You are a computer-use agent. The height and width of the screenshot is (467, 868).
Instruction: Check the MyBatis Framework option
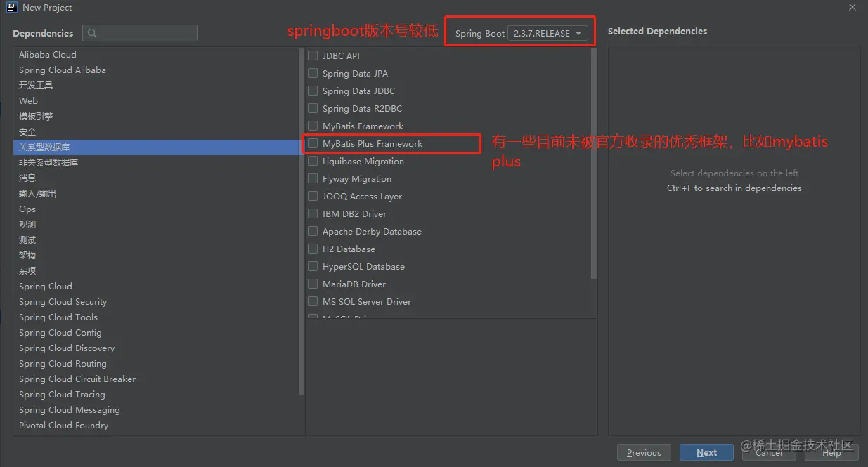pos(313,126)
